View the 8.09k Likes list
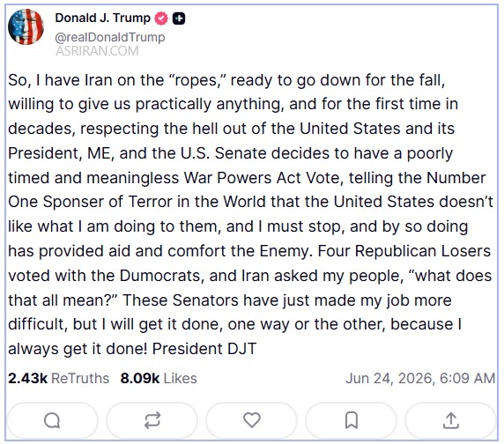504x444 pixels. point(159,379)
